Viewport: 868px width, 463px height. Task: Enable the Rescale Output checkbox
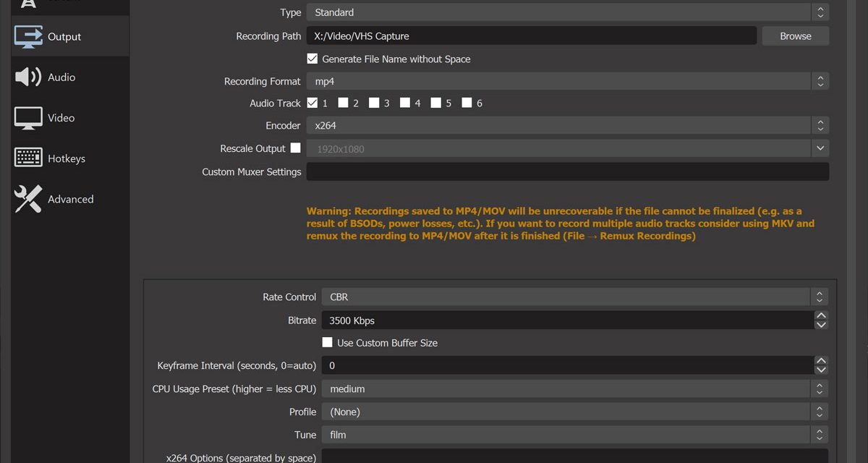pyautogui.click(x=295, y=148)
